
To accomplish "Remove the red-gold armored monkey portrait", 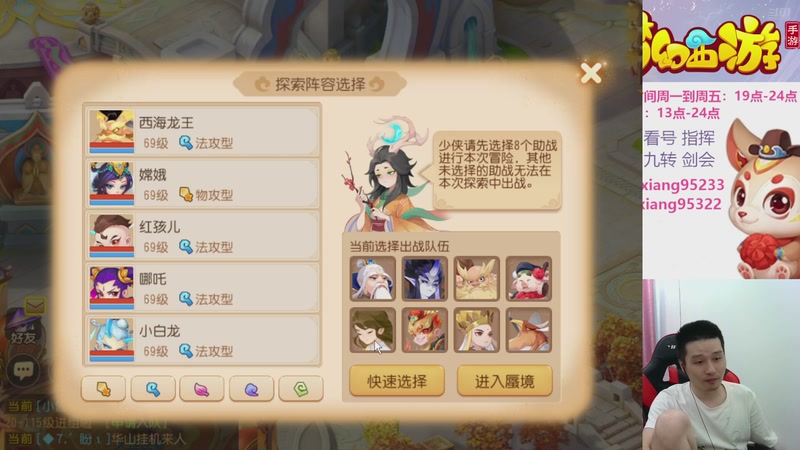I will [424, 330].
